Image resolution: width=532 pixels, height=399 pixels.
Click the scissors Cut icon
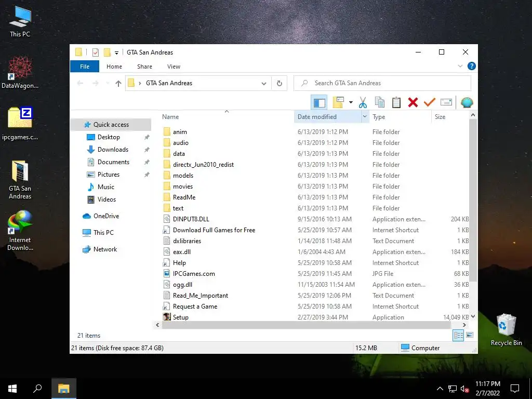pos(363,102)
